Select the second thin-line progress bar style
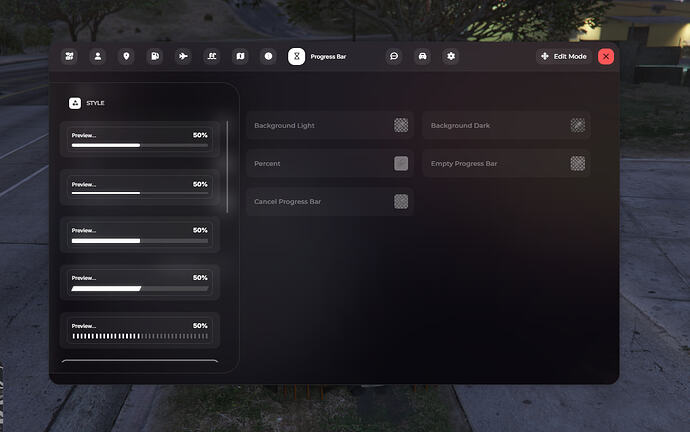Viewport: 690px width, 432px height. coord(140,187)
